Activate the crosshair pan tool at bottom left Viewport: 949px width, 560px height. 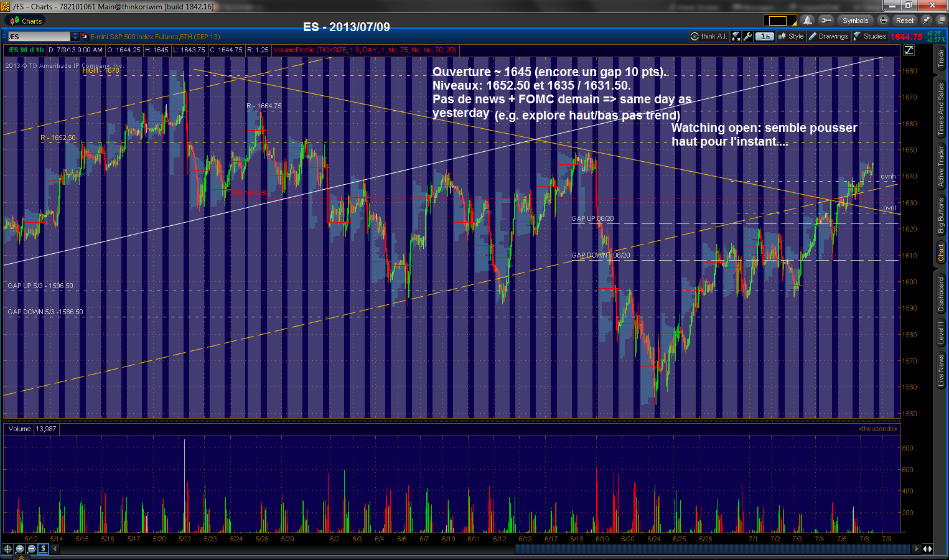[x=8, y=549]
